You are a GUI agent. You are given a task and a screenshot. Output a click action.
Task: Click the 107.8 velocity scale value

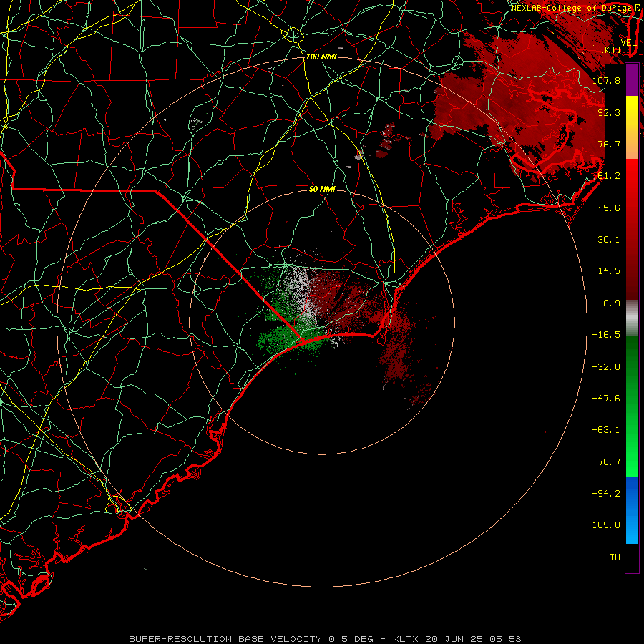pos(606,80)
